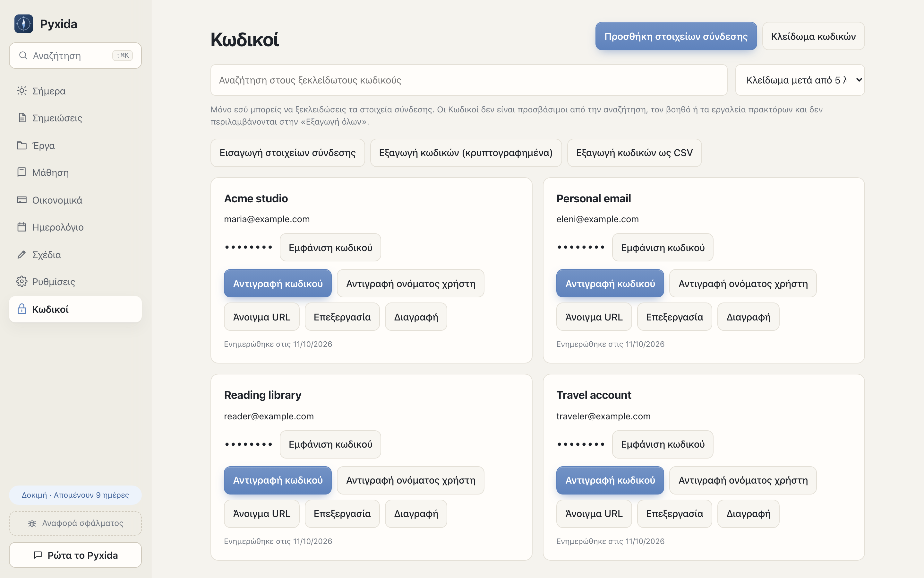The height and width of the screenshot is (578, 924).
Task: Open Ημερολόγιο from the sidebar
Action: point(75,227)
